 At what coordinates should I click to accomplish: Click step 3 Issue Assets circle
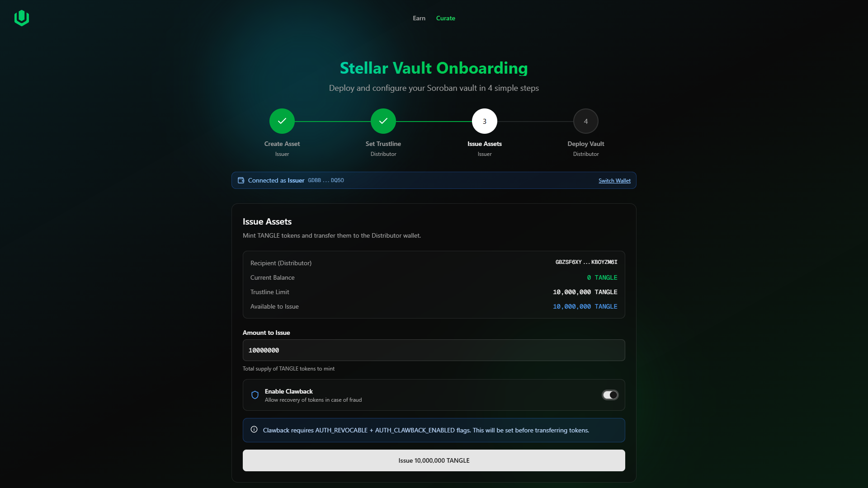coord(485,121)
